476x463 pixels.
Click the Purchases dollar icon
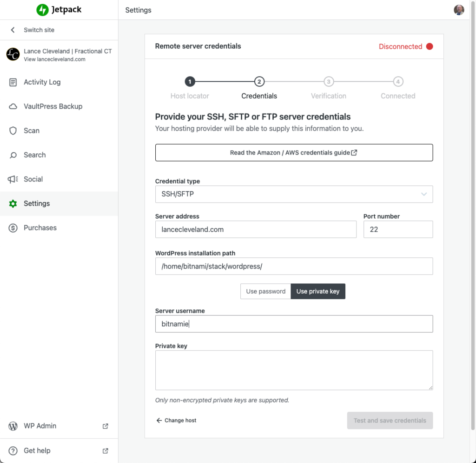tap(13, 228)
